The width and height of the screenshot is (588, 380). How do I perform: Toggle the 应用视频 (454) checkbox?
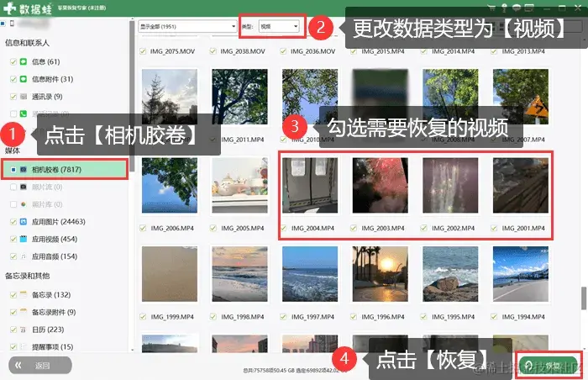pos(13,239)
